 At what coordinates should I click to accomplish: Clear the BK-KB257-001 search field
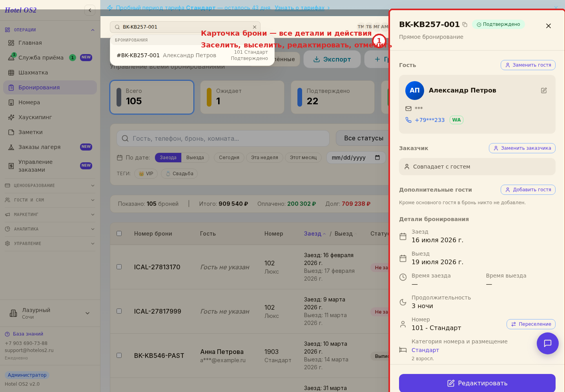click(255, 27)
